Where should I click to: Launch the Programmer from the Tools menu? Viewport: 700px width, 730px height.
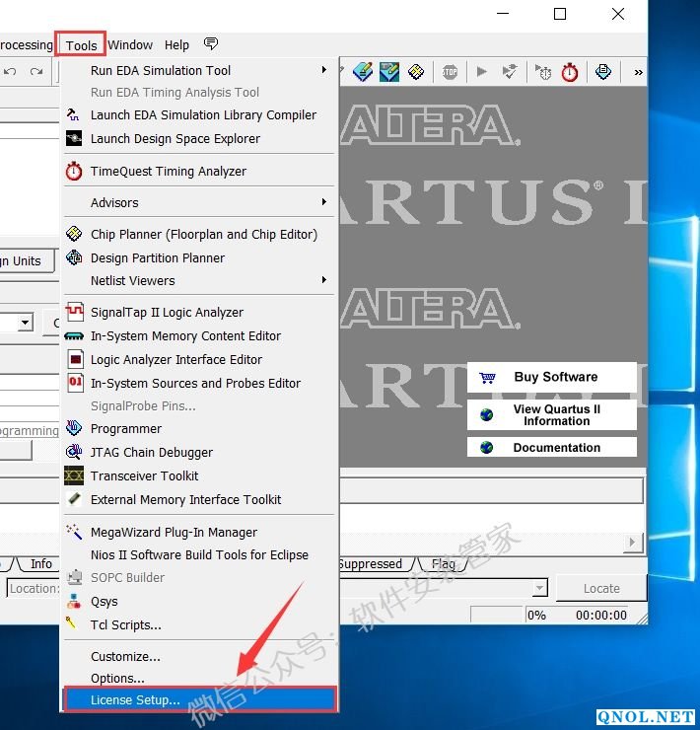[x=126, y=429]
